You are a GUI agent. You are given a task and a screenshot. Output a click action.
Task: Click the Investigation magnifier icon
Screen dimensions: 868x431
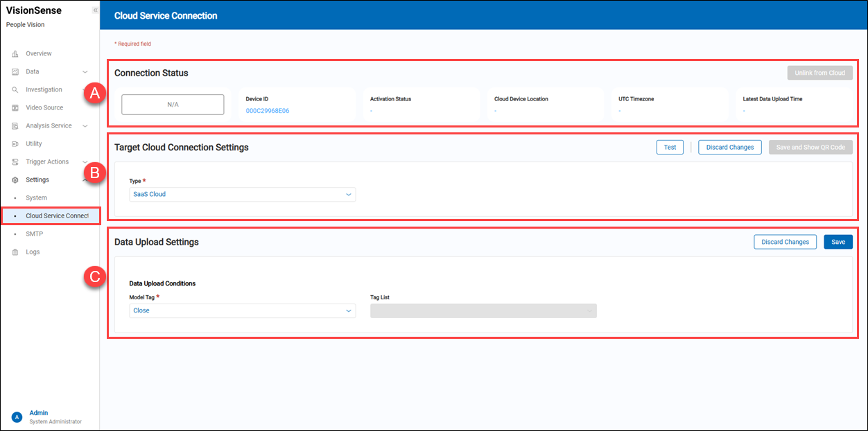[15, 90]
